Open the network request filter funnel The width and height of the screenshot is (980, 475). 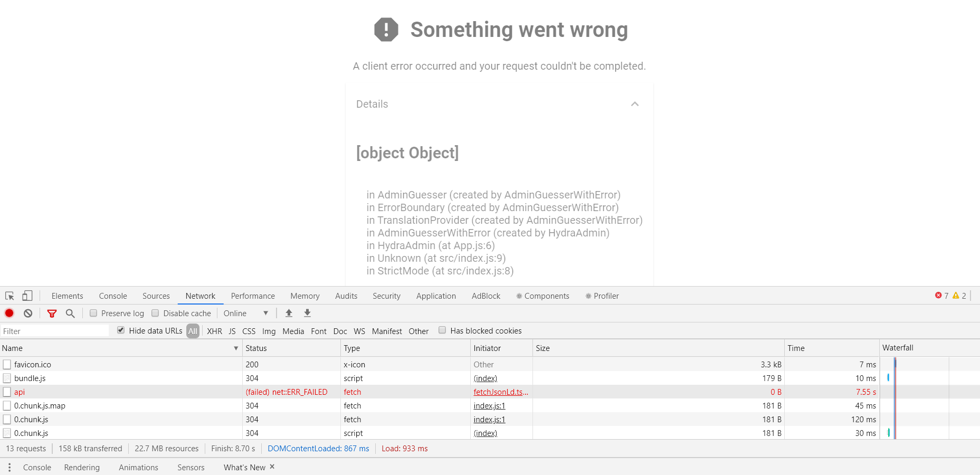(52, 313)
